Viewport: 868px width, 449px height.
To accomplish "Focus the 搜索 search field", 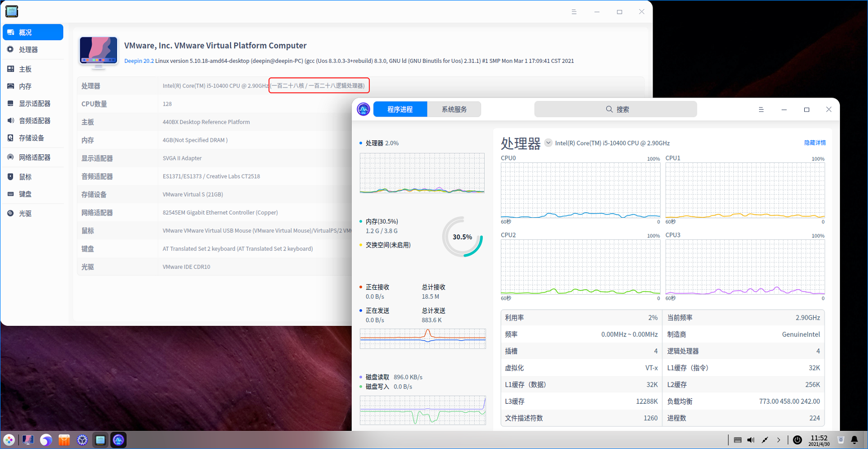I will pyautogui.click(x=616, y=109).
